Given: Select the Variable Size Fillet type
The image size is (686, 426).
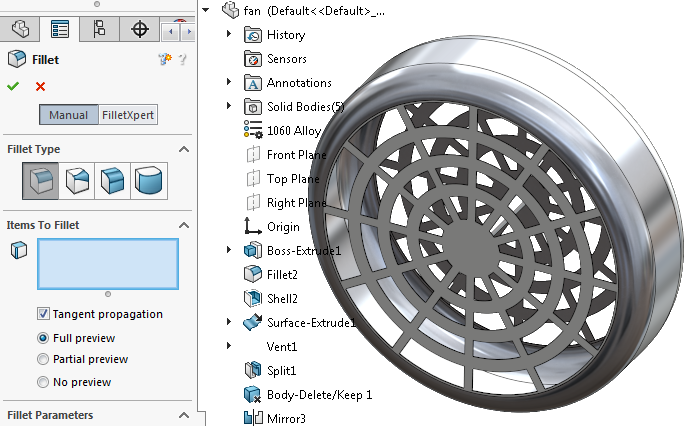Looking at the screenshot, I should tap(77, 181).
